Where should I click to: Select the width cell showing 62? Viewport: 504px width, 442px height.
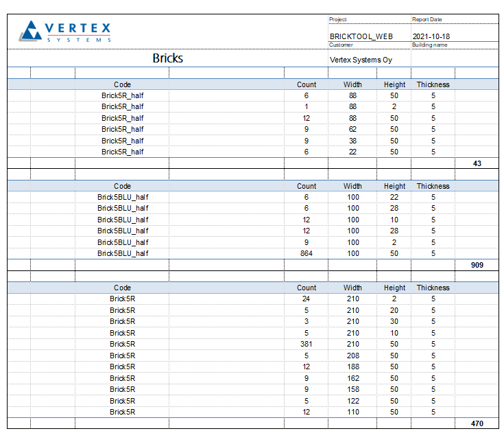352,129
